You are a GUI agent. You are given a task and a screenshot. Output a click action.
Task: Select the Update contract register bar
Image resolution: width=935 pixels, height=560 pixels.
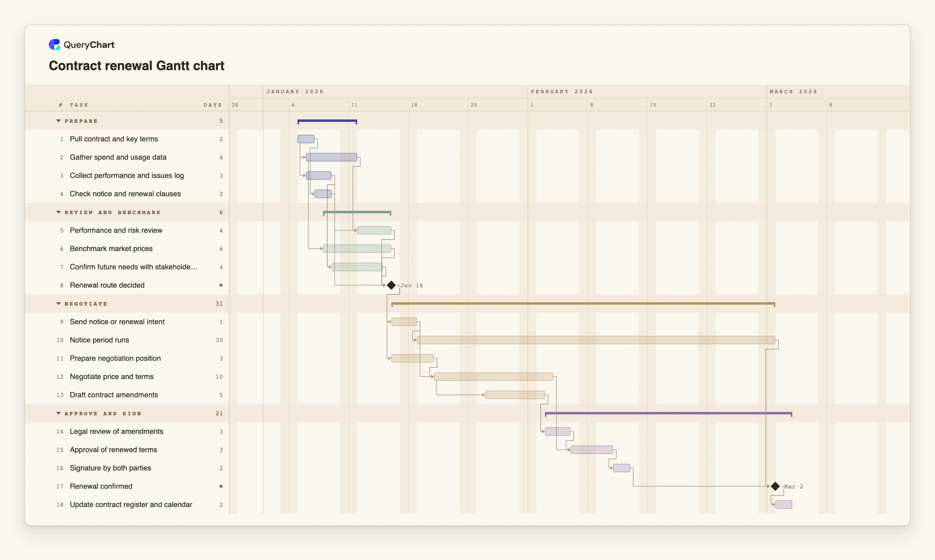pyautogui.click(x=784, y=504)
